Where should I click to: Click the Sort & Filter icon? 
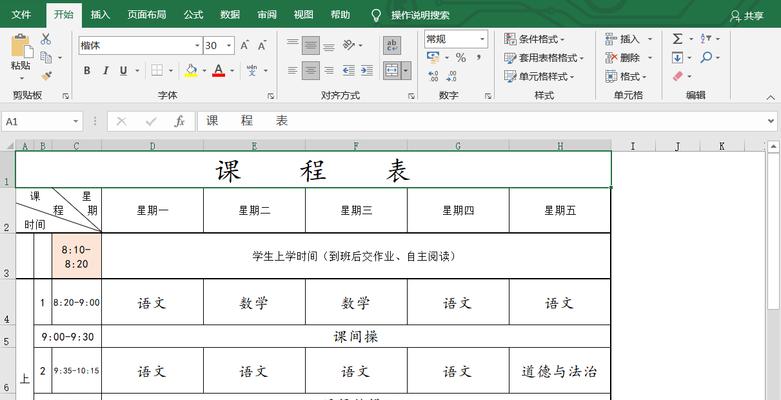pos(706,39)
